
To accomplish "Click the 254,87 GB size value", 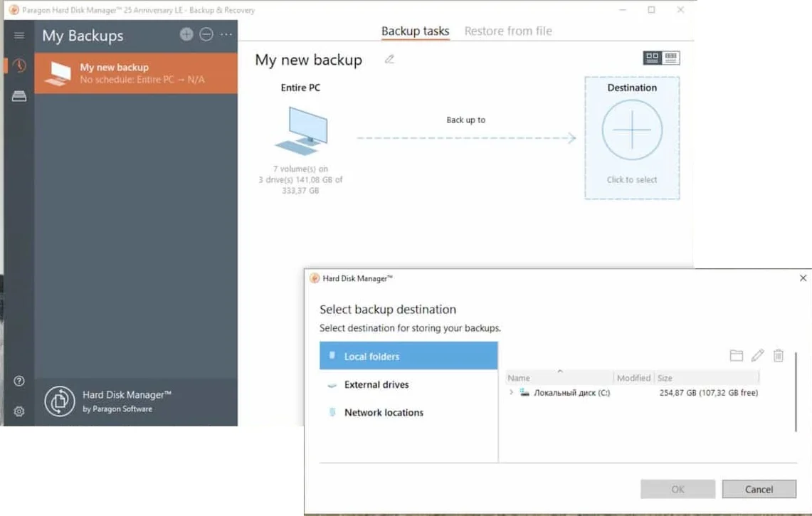I will tap(708, 393).
